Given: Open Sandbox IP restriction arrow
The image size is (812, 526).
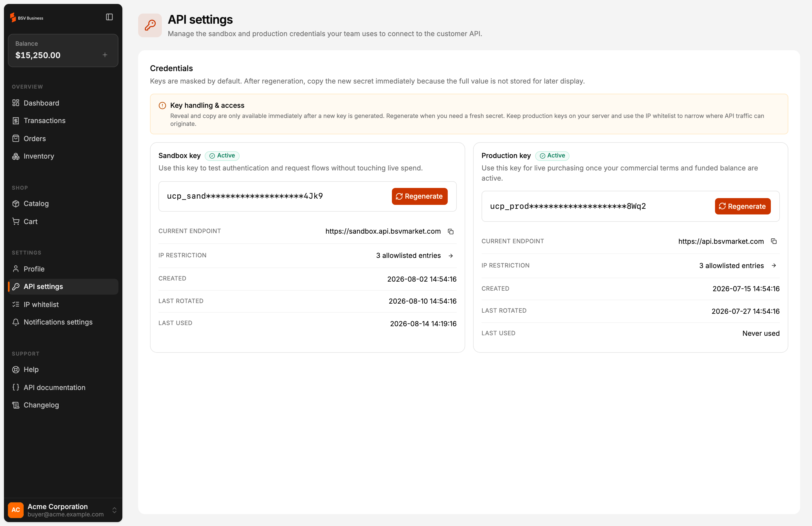Looking at the screenshot, I should [451, 256].
